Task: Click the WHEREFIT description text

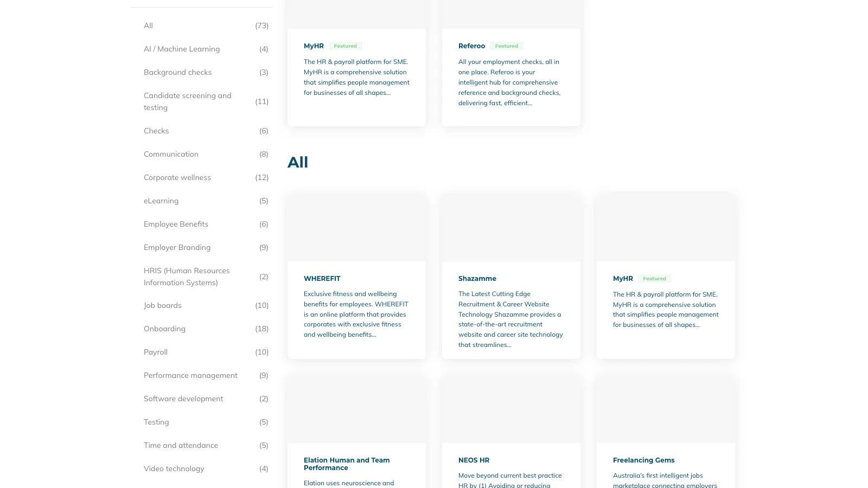Action: [x=356, y=314]
